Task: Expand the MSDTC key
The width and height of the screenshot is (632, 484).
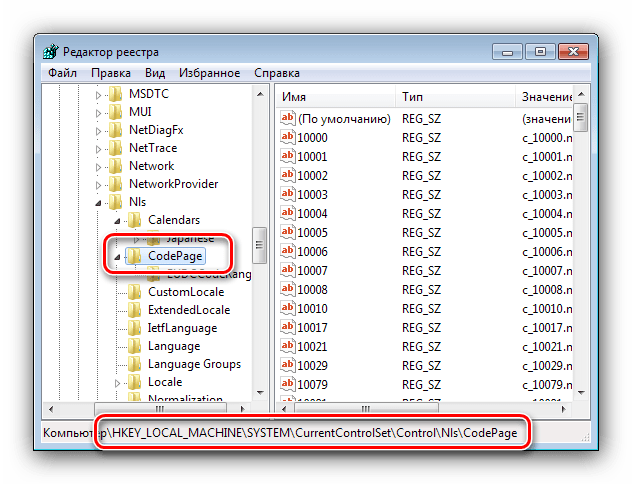Action: tap(98, 95)
